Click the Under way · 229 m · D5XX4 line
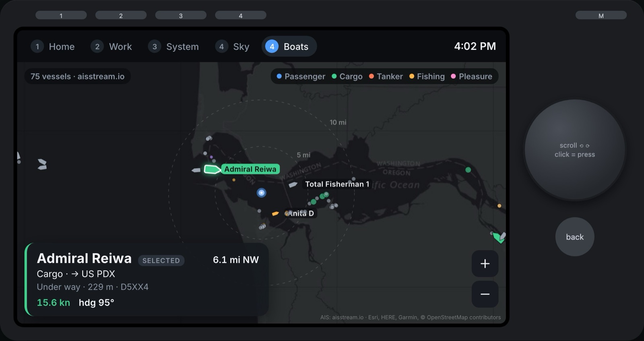 [x=93, y=287]
